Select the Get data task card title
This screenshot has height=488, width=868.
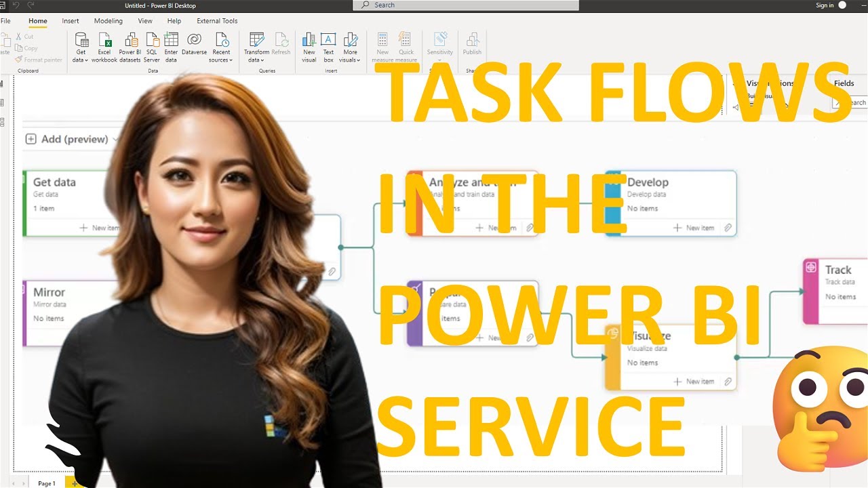point(54,182)
